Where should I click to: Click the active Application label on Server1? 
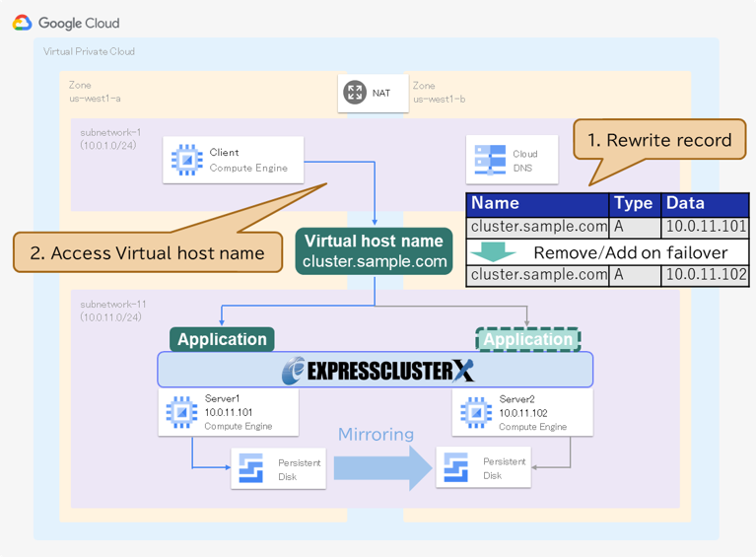pyautogui.click(x=222, y=339)
